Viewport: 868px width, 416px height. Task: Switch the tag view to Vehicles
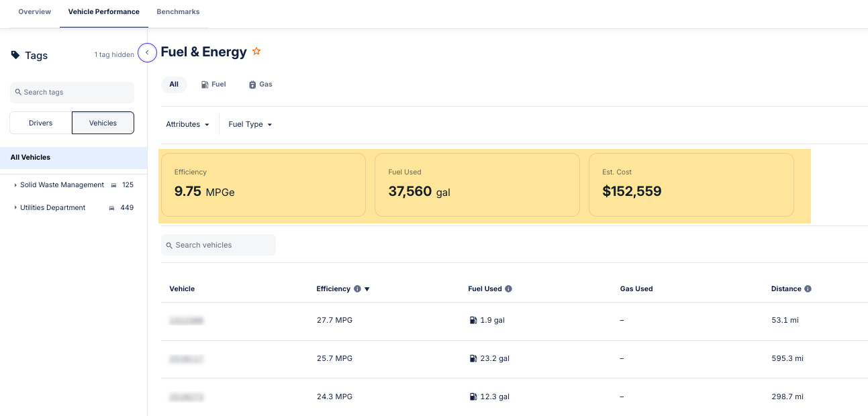pos(103,123)
